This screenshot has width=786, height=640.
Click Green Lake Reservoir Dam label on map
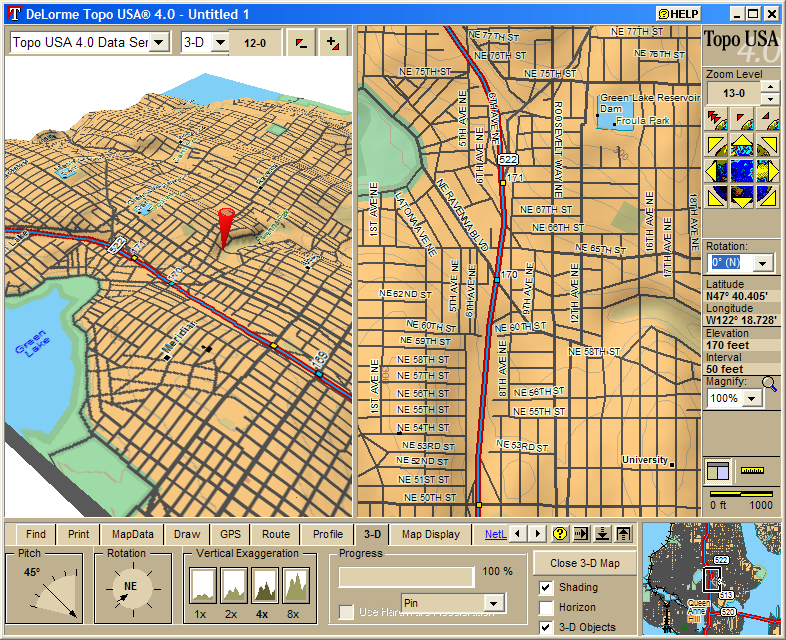click(650, 103)
